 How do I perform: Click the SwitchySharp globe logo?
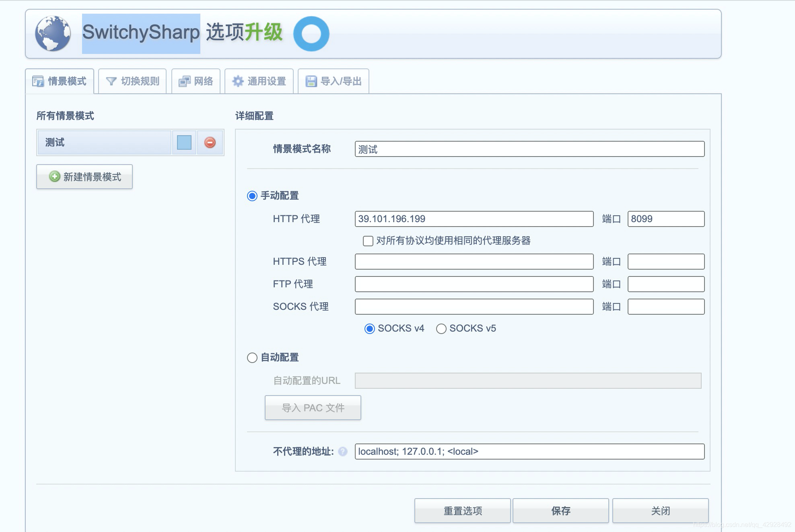pos(53,33)
